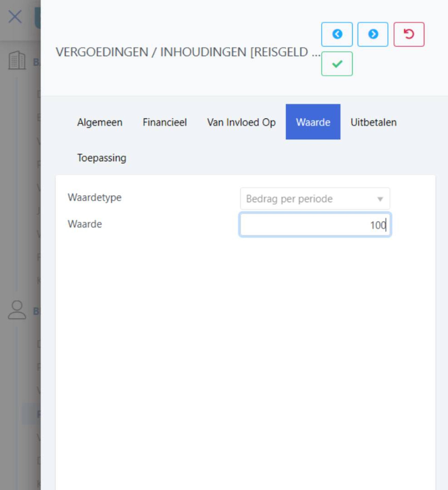Switch to the Algemeen tab
This screenshot has height=490, width=448.
coord(100,122)
